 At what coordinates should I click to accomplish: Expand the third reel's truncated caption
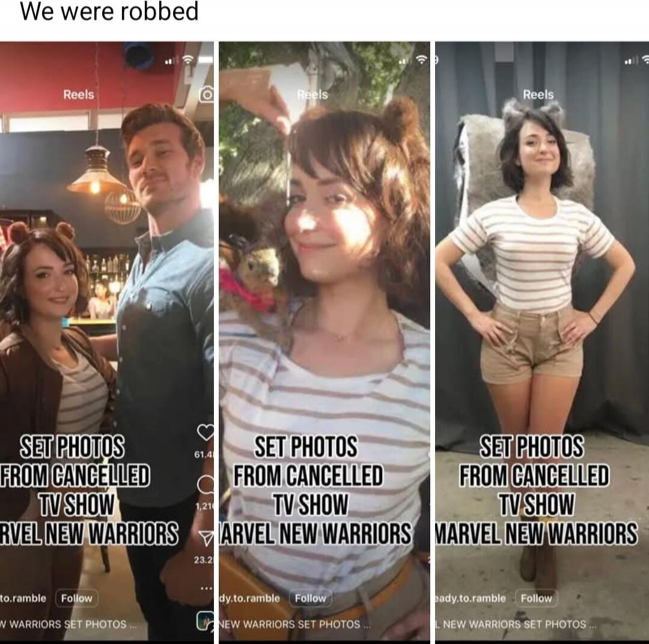click(516, 624)
